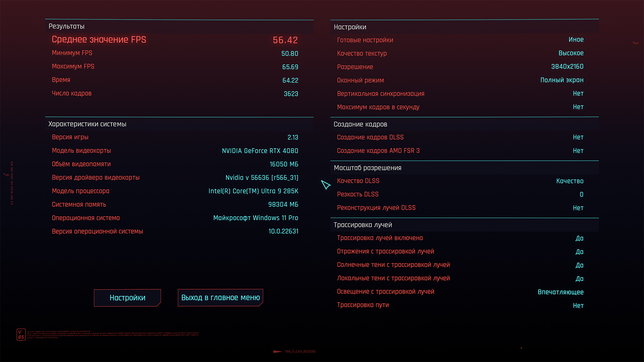Click the Создание кадров section heading
Image resolution: width=644 pixels, height=362 pixels.
point(360,124)
